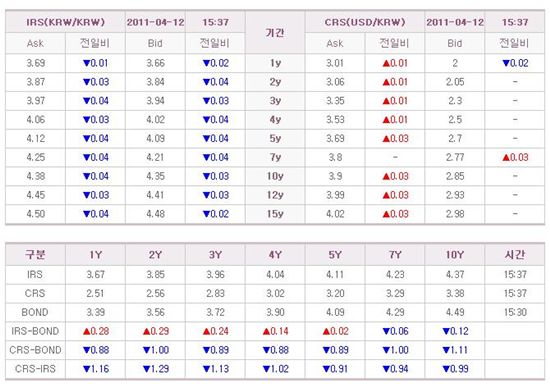The width and height of the screenshot is (550, 387).
Task: Select CRS 5Y value 3.20
Action: point(335,293)
